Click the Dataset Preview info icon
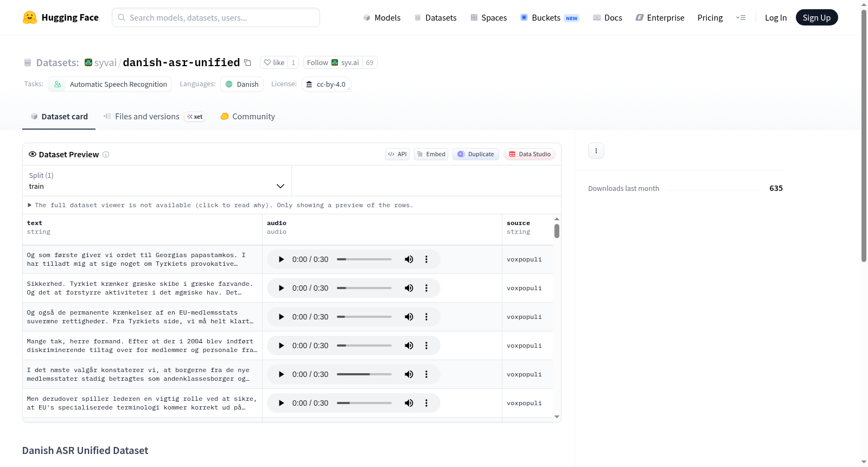The height and width of the screenshot is (467, 868). [x=106, y=155]
